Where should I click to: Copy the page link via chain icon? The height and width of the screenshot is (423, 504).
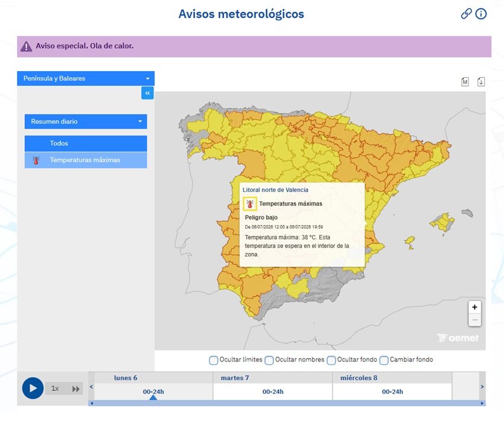point(466,14)
